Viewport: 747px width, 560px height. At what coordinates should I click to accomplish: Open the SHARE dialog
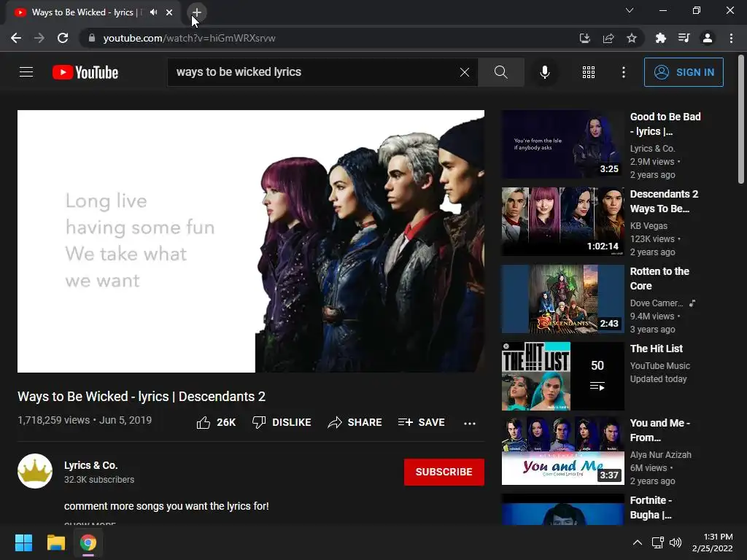pyautogui.click(x=355, y=422)
